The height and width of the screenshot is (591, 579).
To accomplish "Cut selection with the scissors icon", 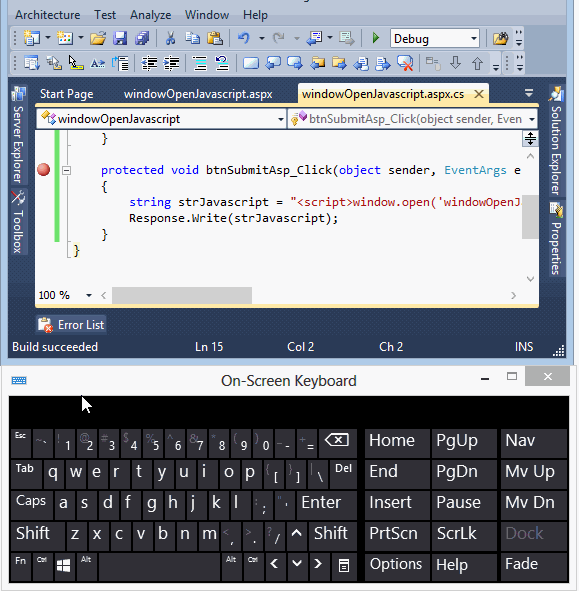I will [170, 38].
